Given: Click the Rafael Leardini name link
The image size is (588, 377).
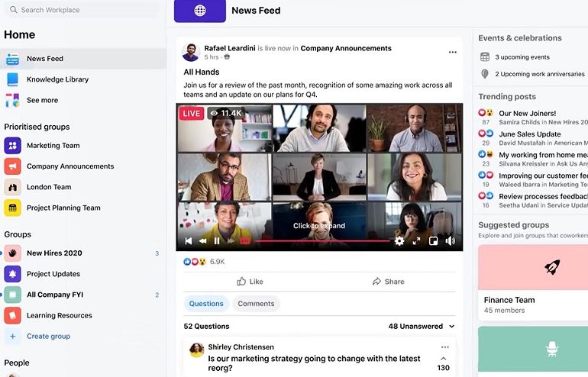Looking at the screenshot, I should point(230,48).
